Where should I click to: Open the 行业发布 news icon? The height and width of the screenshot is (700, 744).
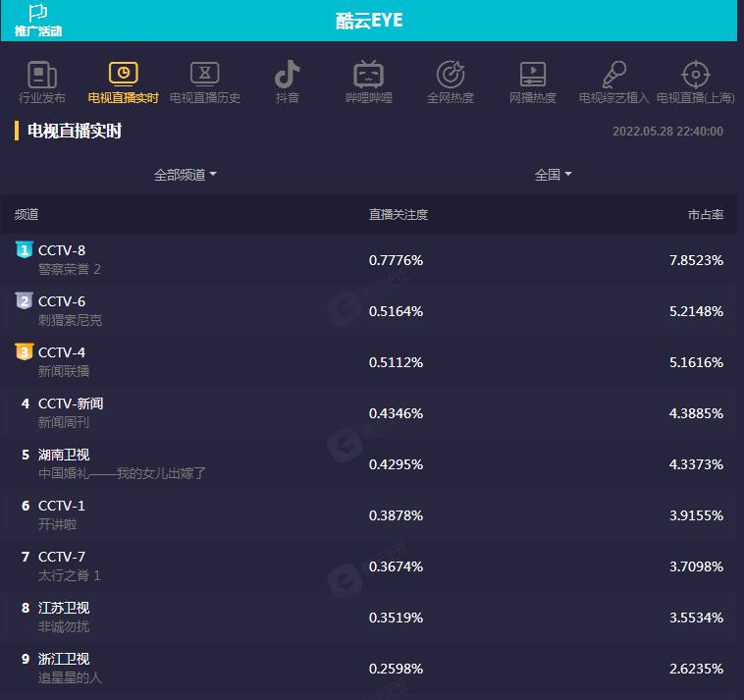click(42, 75)
